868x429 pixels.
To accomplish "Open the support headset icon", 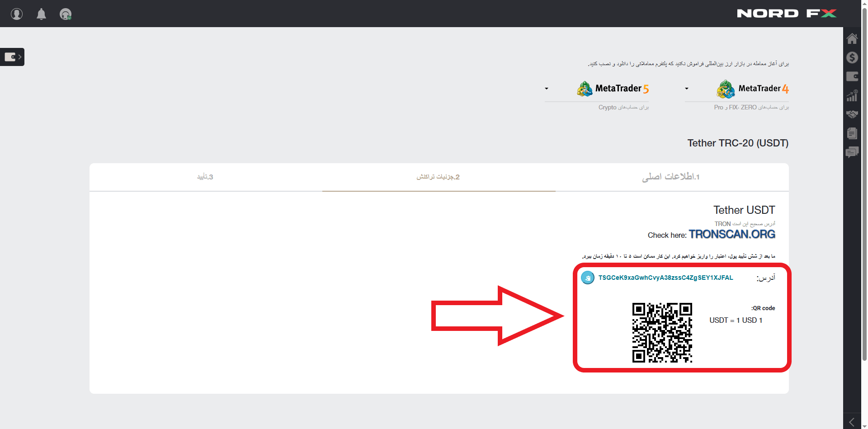I will tap(66, 14).
